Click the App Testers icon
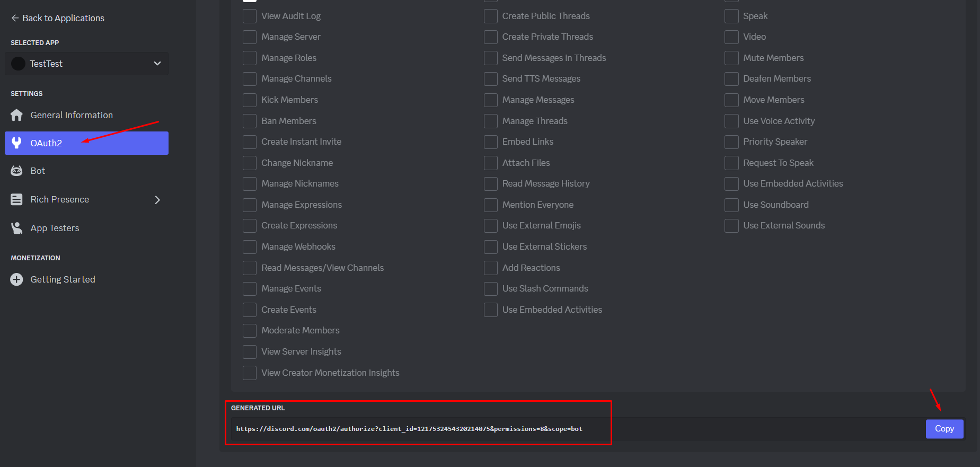 [x=17, y=228]
